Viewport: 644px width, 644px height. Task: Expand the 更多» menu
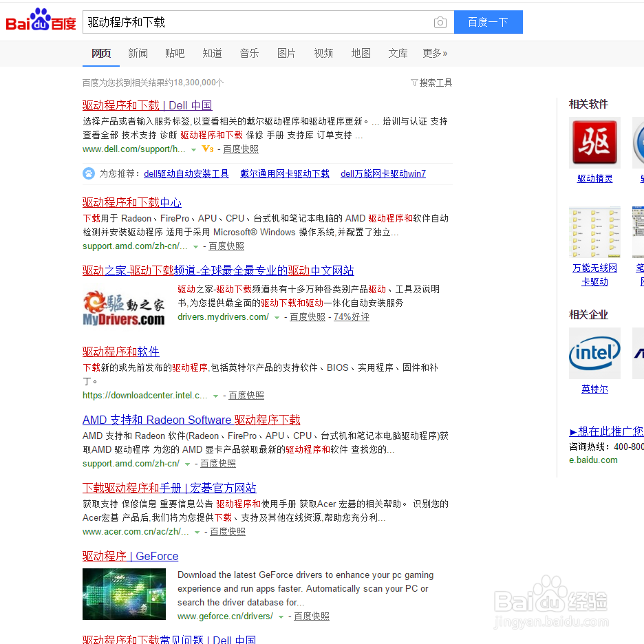(435, 54)
